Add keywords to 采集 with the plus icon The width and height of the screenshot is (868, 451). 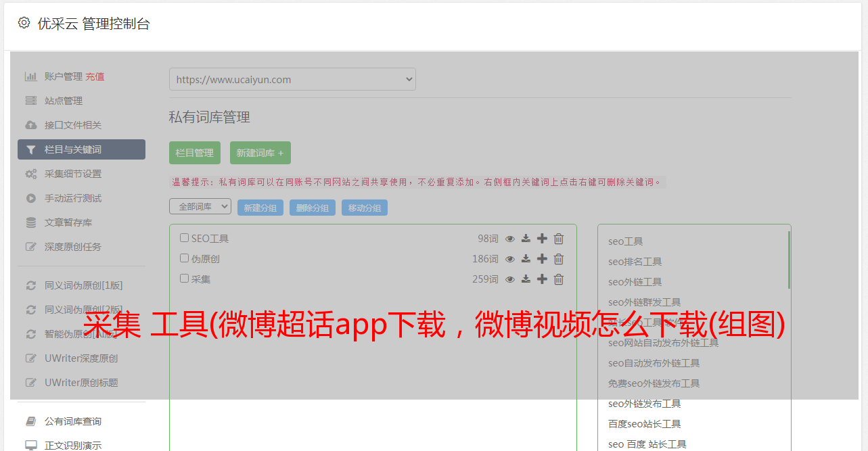click(542, 279)
